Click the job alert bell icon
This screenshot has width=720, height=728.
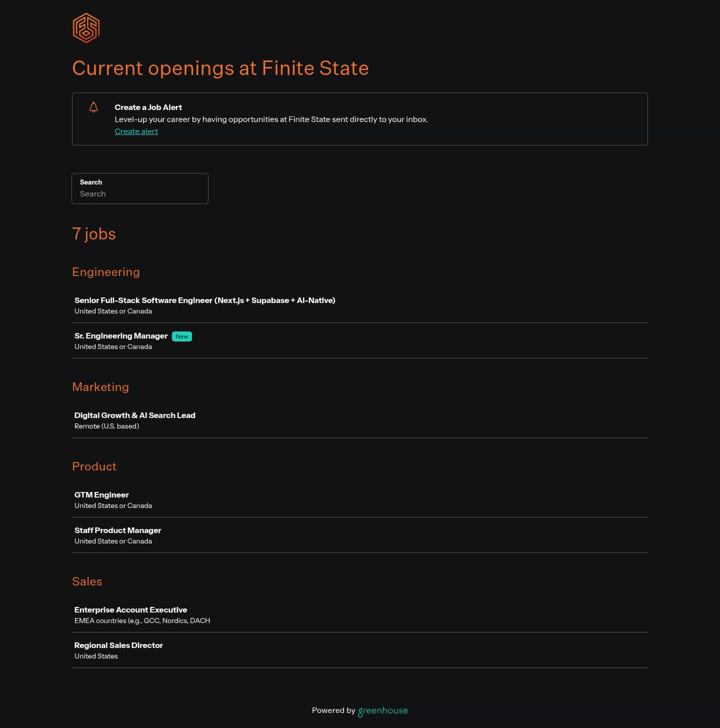(93, 107)
